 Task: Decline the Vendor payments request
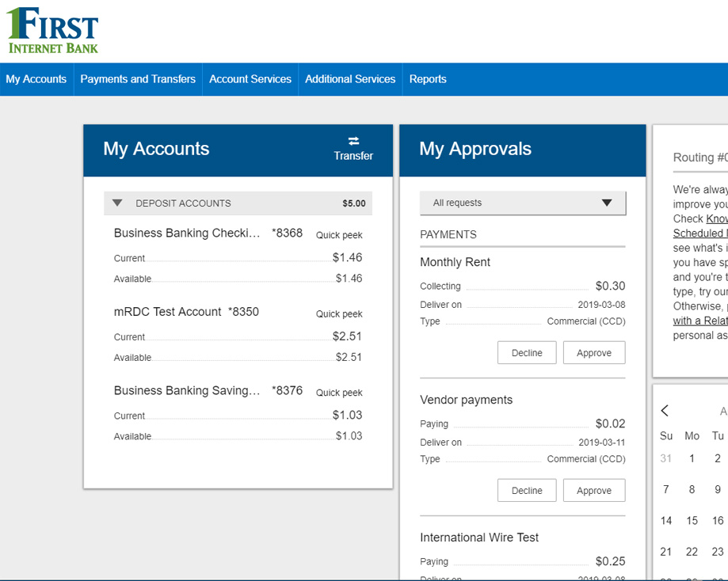click(x=527, y=491)
